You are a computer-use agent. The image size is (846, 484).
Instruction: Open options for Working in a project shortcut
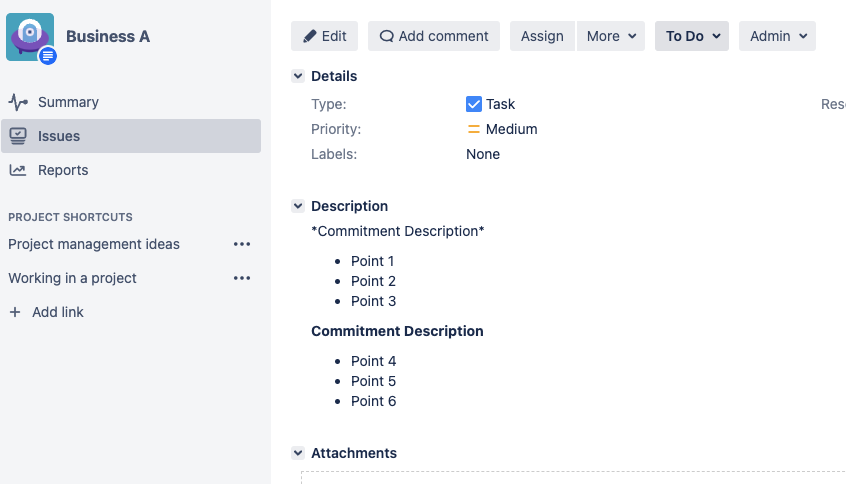point(242,278)
